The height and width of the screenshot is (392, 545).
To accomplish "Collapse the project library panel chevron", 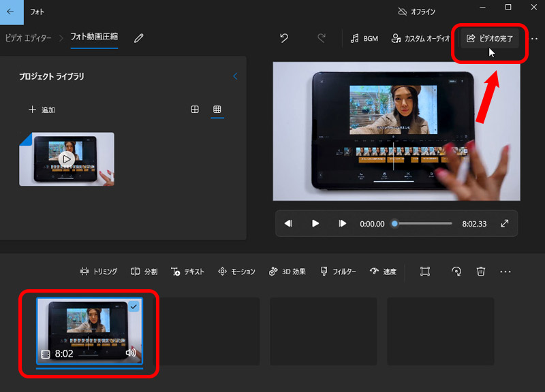I will point(235,76).
